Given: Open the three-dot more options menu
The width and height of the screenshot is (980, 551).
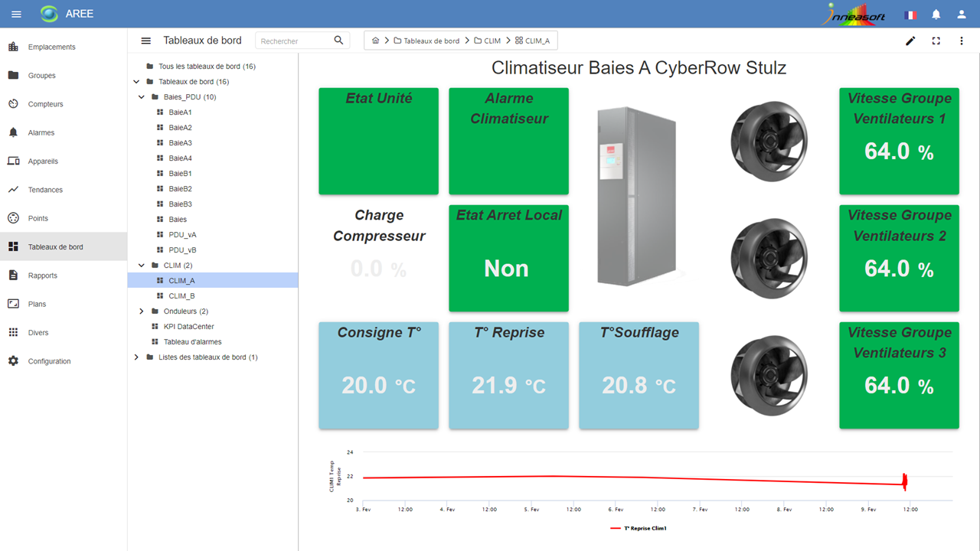Looking at the screenshot, I should pos(962,41).
